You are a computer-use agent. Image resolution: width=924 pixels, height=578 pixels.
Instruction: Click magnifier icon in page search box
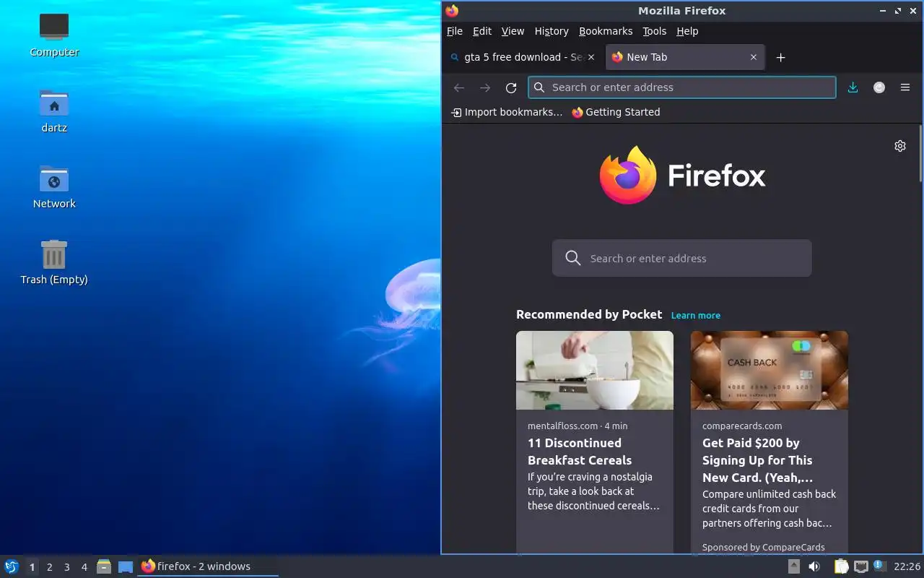tap(573, 258)
